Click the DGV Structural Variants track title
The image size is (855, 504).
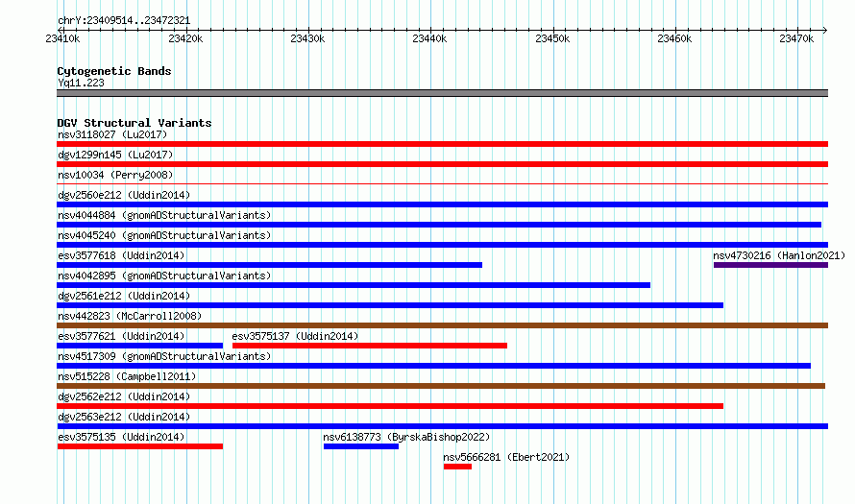click(x=134, y=123)
